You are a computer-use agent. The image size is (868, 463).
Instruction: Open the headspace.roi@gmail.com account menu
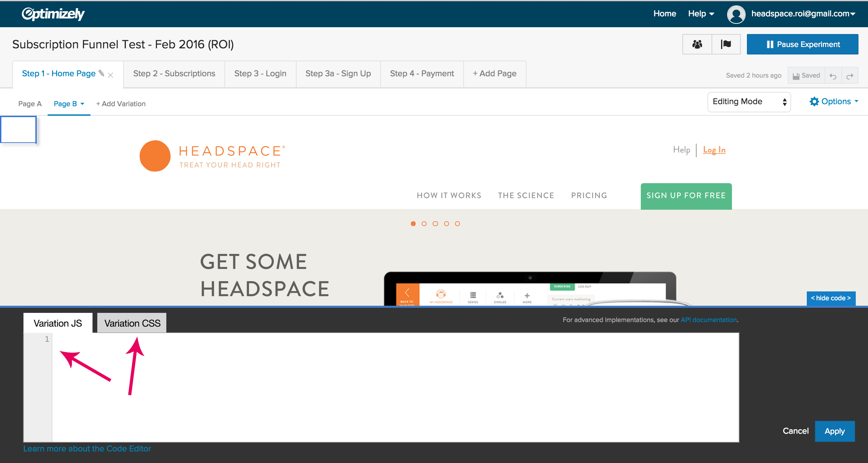pos(803,14)
